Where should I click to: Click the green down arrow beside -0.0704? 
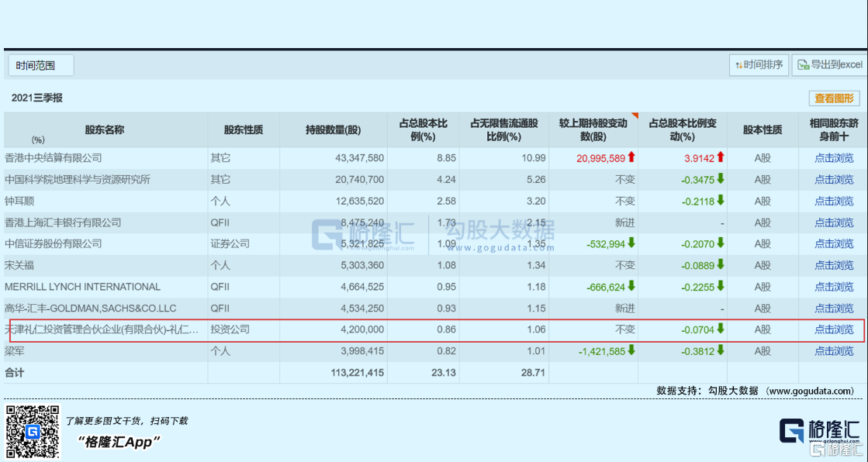coord(720,329)
